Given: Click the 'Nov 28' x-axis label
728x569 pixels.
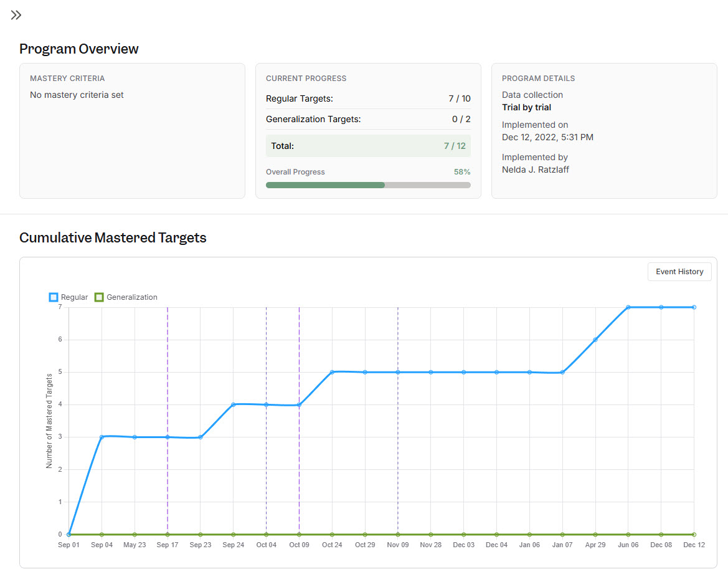Looking at the screenshot, I should 431,545.
